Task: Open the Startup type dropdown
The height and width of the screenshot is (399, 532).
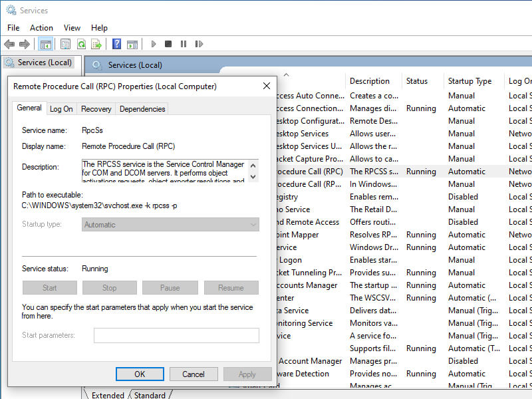Action: click(170, 225)
